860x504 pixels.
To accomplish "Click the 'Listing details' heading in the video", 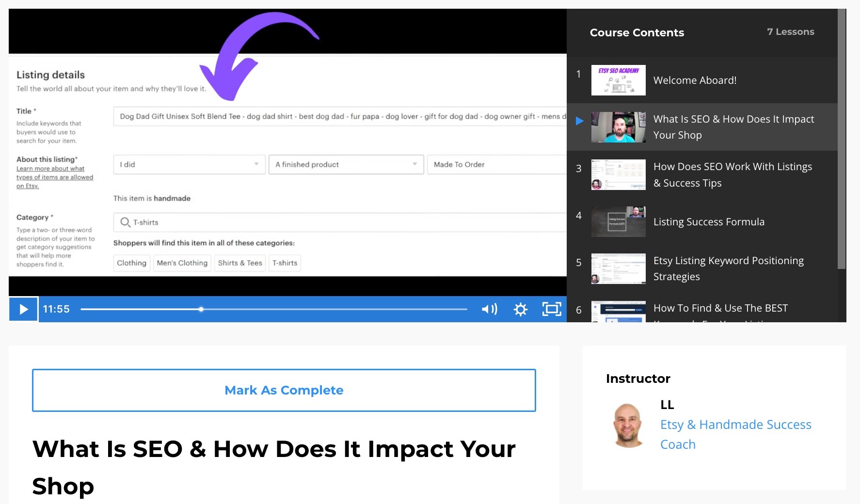I will (50, 75).
